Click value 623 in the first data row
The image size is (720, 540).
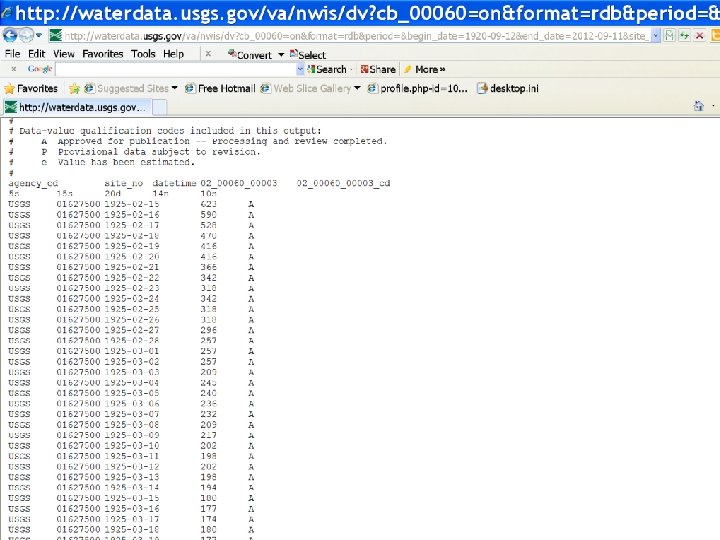tap(208, 204)
